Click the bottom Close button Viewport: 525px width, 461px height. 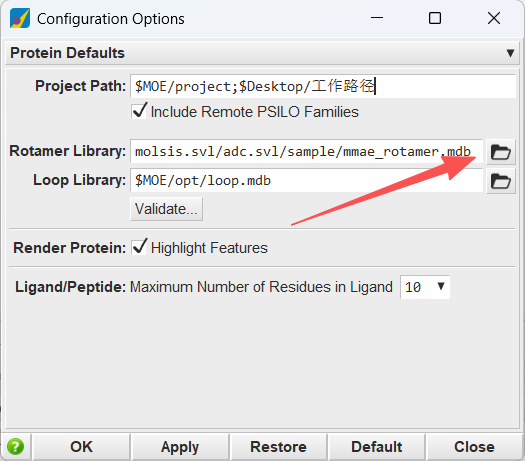(x=474, y=447)
